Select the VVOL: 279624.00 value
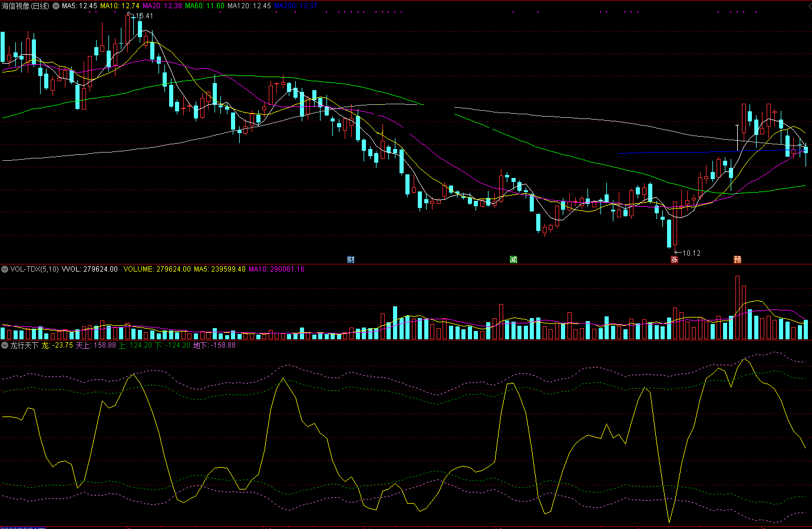 click(90, 269)
